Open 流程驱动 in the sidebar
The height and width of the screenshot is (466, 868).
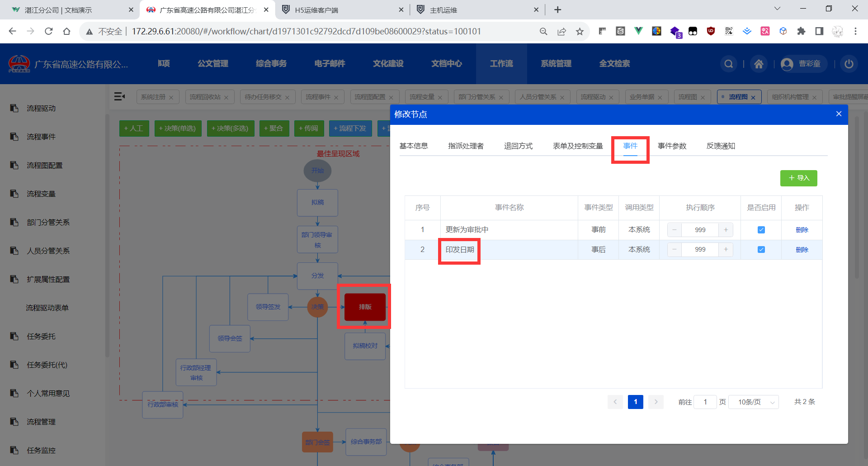(41, 108)
